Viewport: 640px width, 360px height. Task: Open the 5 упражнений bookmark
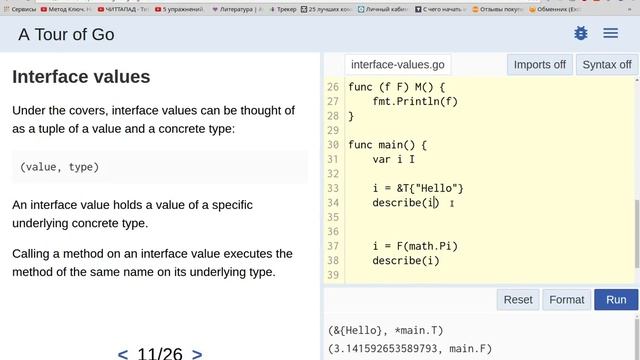point(179,9)
